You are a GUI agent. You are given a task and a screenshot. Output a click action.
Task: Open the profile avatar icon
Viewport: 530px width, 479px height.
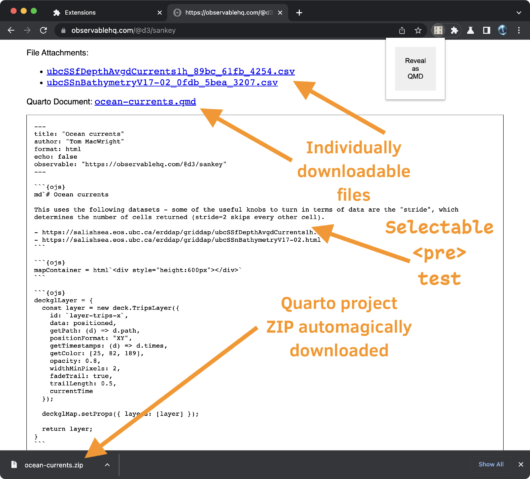coord(503,30)
